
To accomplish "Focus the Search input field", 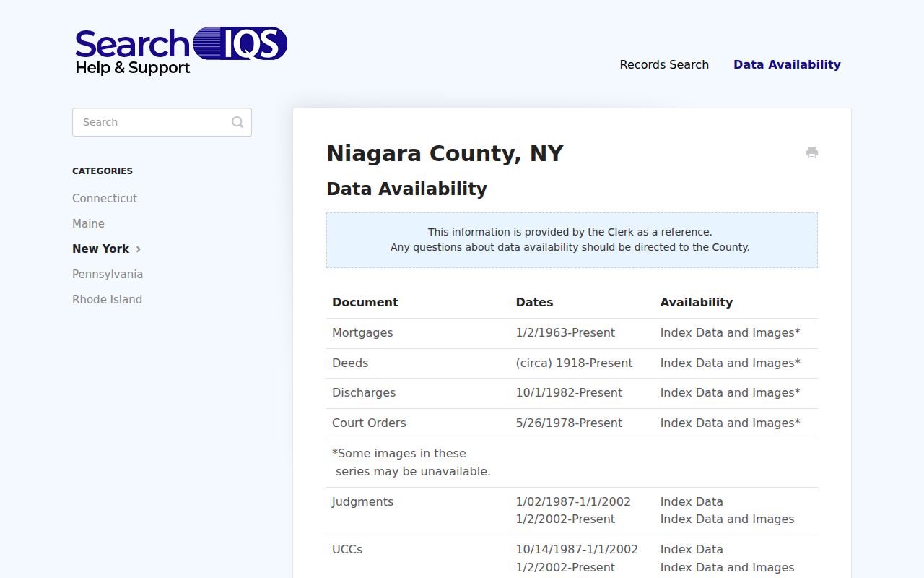I will (x=162, y=122).
